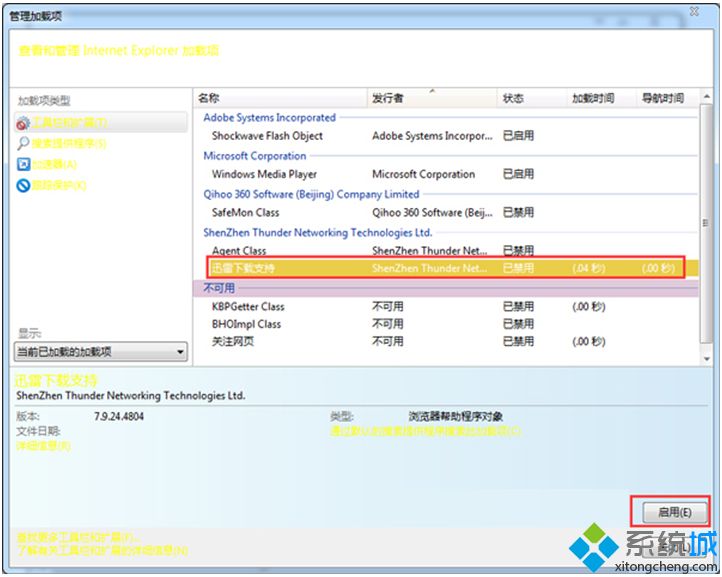
Task: Select the Tracking Protection icon
Action: click(x=23, y=186)
